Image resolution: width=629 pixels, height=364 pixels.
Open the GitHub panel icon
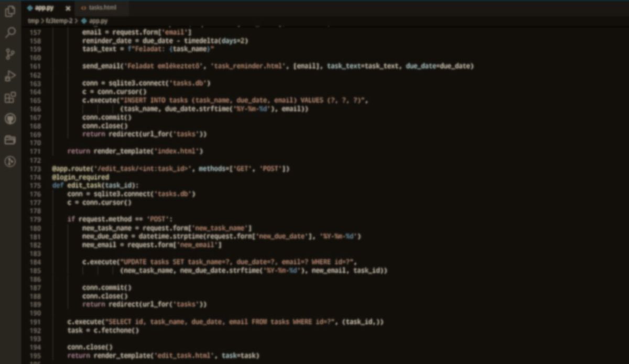[x=10, y=119]
